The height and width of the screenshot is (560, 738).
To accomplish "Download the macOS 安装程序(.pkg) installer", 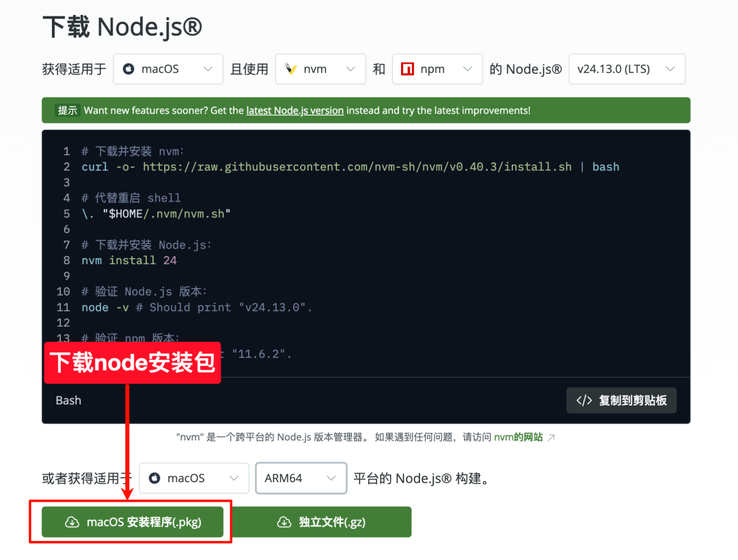I will 133,522.
